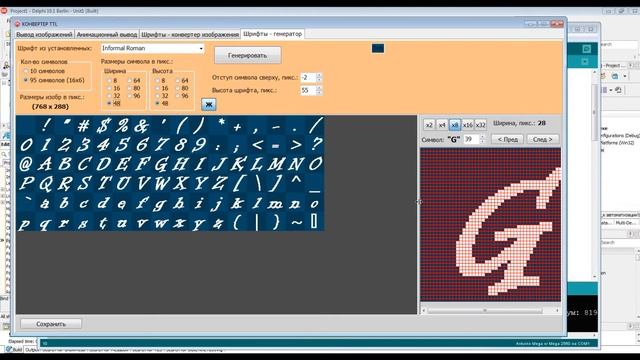
Task: Choose width 64 under Ширина
Action: 134,81
